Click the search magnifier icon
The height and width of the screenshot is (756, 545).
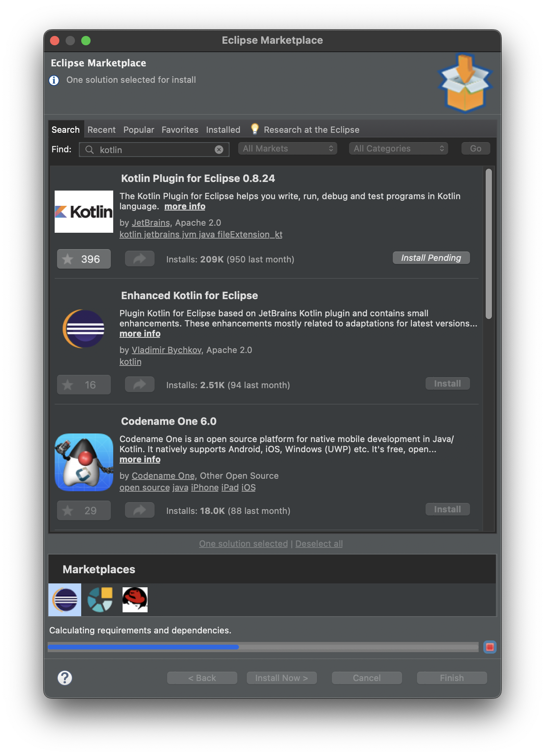(89, 150)
